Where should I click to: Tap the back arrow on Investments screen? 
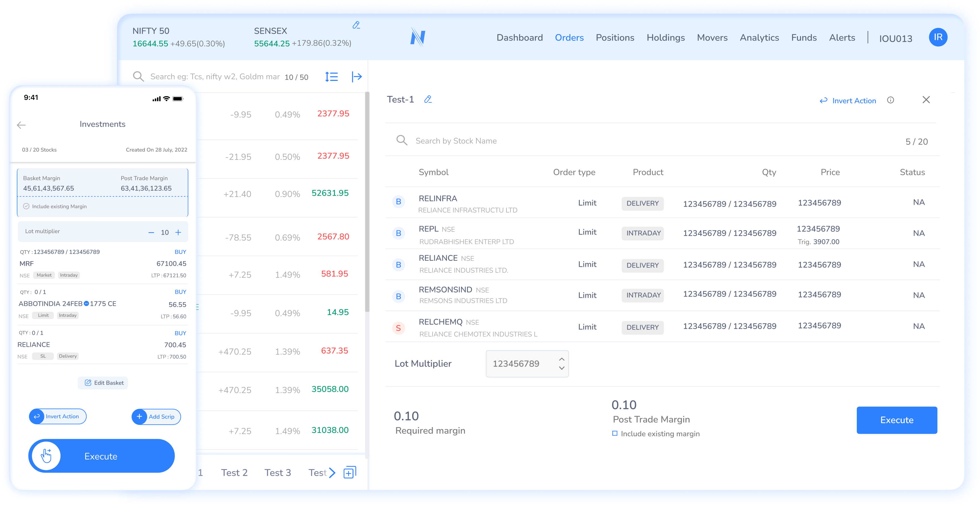[x=21, y=125]
